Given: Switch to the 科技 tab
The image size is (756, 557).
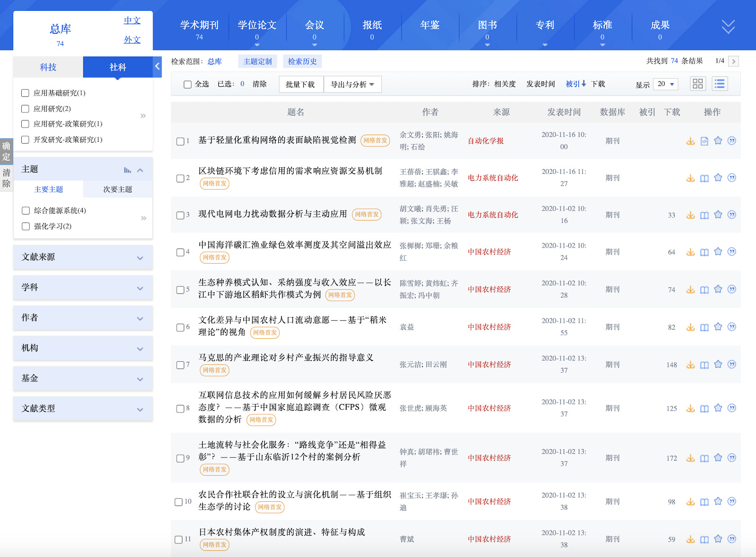Looking at the screenshot, I should point(47,67).
